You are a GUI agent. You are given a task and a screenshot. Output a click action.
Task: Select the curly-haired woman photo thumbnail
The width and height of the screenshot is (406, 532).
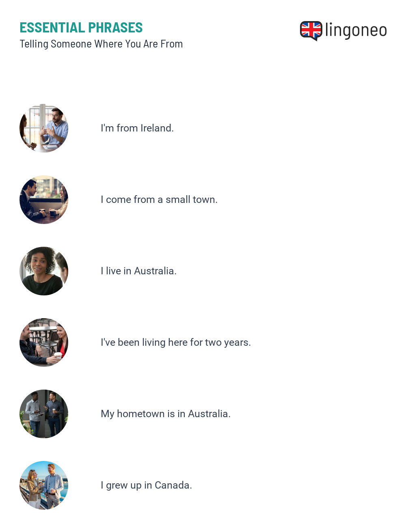(44, 271)
